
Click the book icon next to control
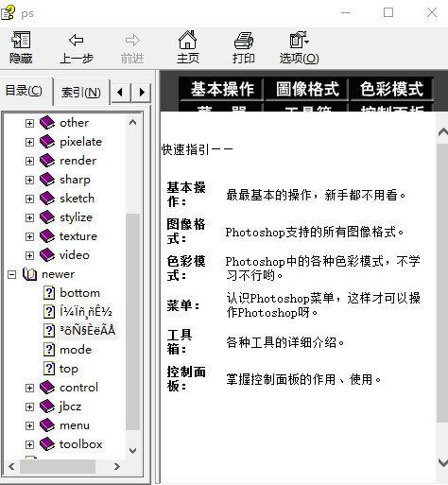pos(47,388)
